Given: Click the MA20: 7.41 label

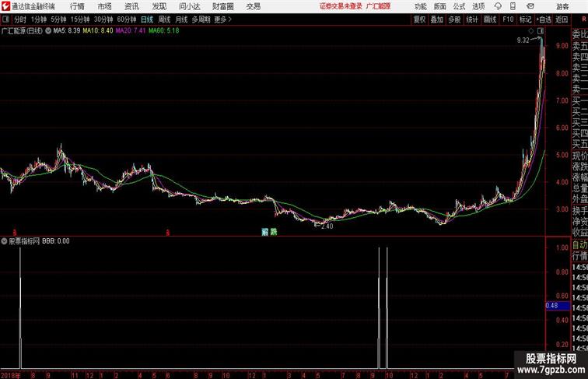Looking at the screenshot, I should (131, 31).
